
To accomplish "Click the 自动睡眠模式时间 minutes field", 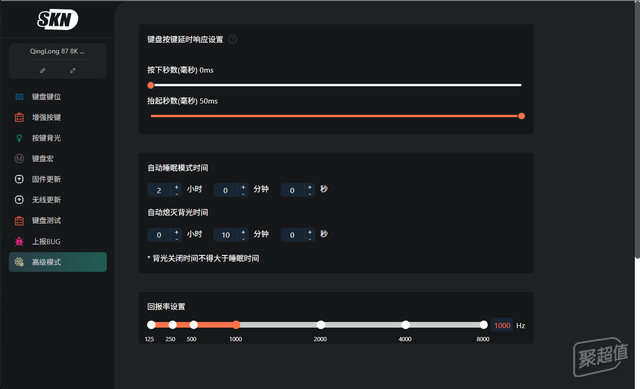I will tap(226, 190).
